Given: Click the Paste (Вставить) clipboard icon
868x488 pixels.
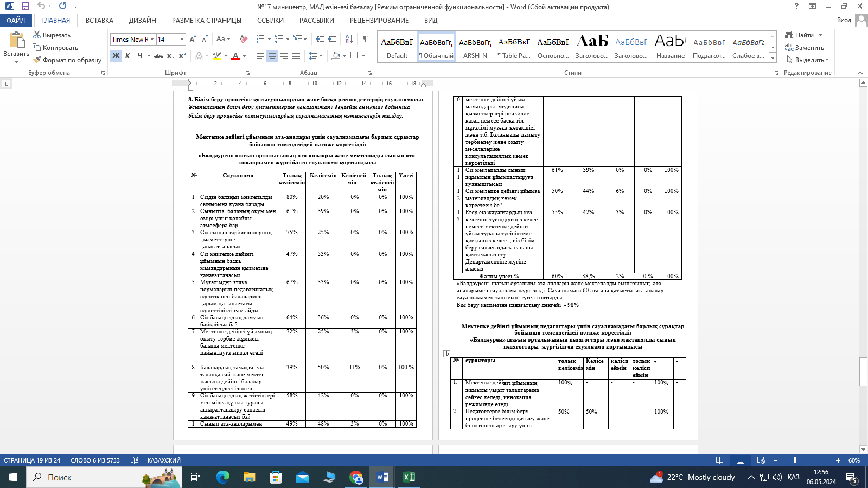Looking at the screenshot, I should (x=16, y=40).
